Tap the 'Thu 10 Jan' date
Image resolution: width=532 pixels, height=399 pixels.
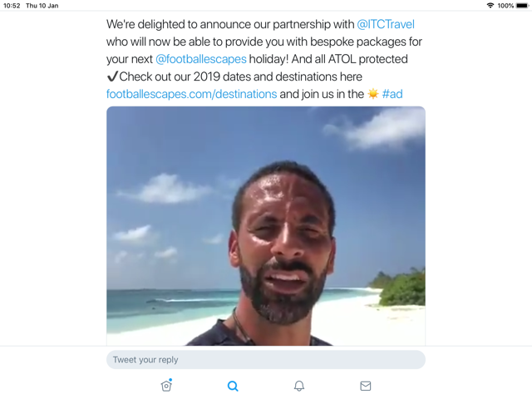(x=42, y=6)
